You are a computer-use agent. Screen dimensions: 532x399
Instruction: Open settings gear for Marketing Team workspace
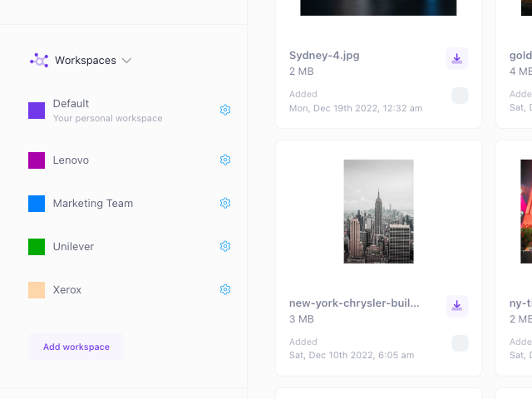(x=225, y=203)
